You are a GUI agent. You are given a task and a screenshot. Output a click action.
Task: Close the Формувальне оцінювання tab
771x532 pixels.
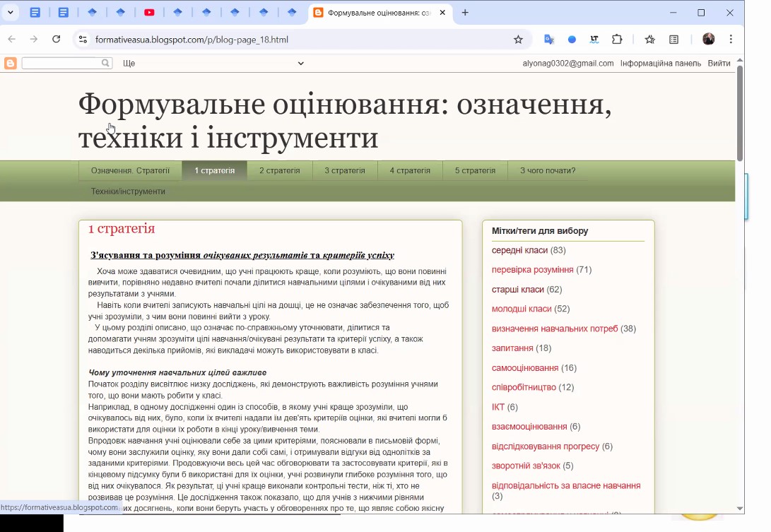442,13
